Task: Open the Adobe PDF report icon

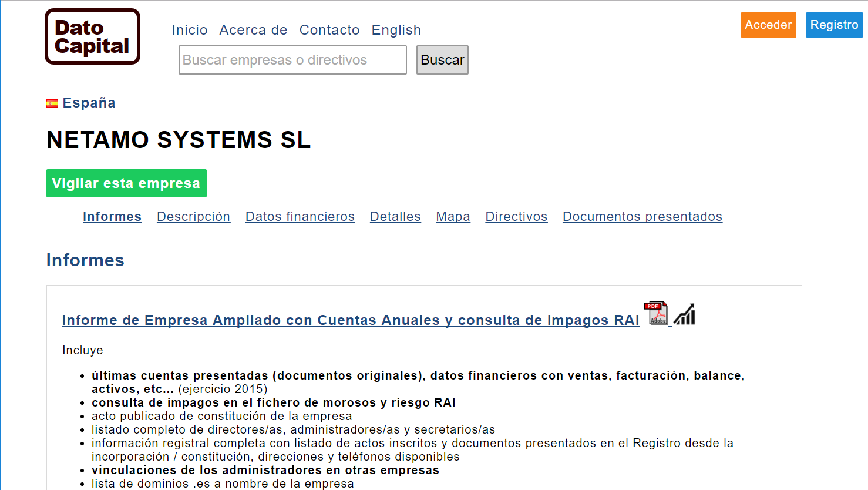Action: tap(657, 313)
